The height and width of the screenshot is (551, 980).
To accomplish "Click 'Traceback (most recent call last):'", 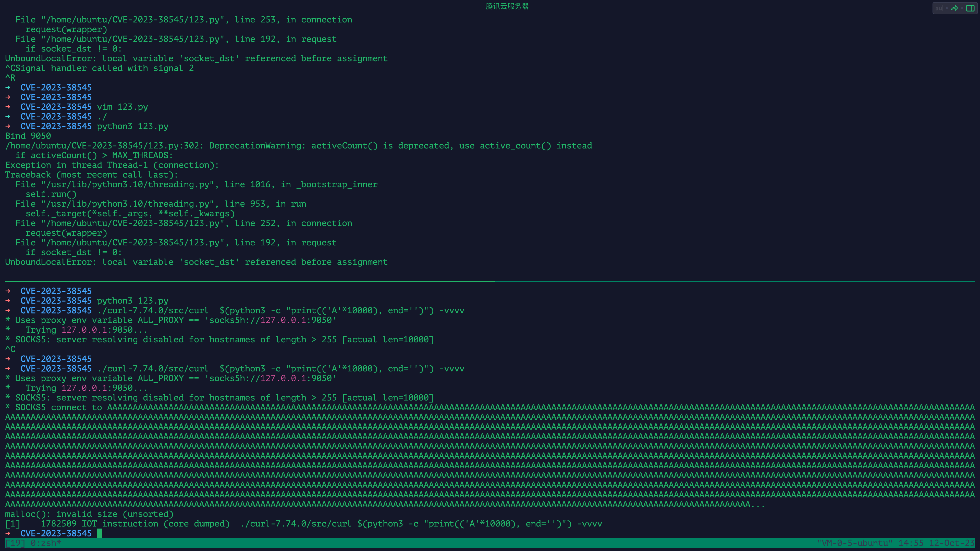I will 91,174.
